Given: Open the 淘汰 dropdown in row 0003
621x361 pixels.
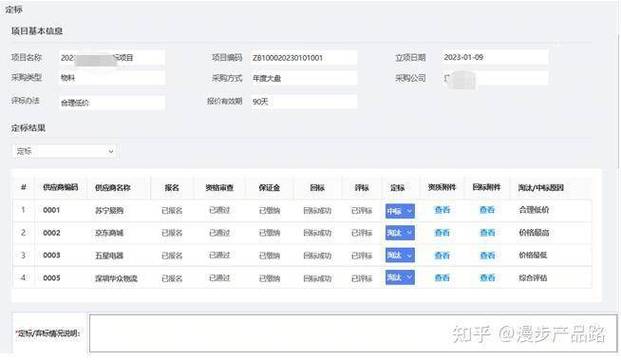Looking at the screenshot, I should pyautogui.click(x=400, y=255).
